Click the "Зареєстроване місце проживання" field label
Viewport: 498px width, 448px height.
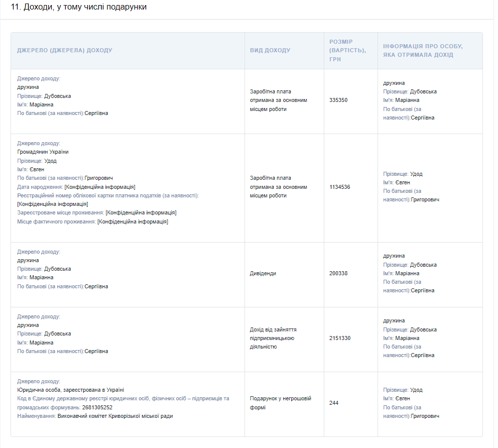tap(60, 212)
